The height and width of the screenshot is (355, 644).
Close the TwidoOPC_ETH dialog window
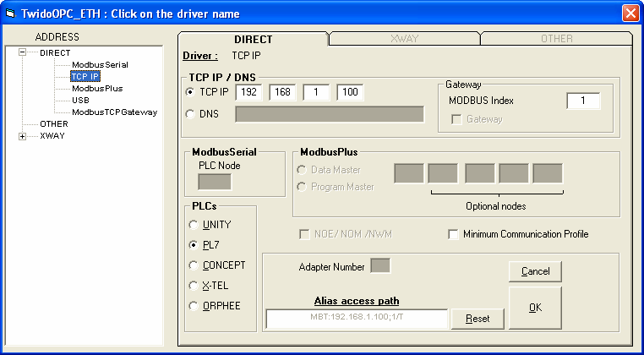630,14
